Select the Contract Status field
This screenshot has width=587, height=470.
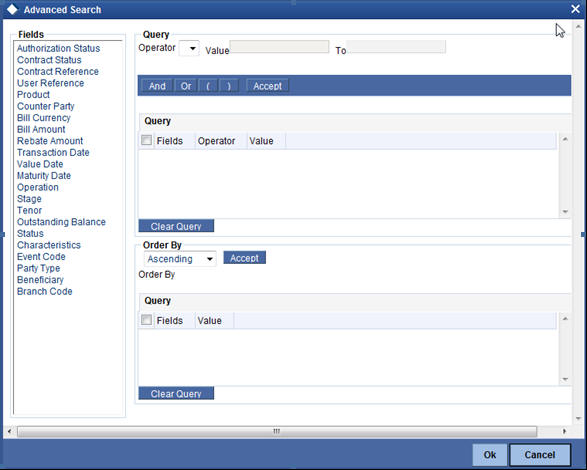coord(49,60)
